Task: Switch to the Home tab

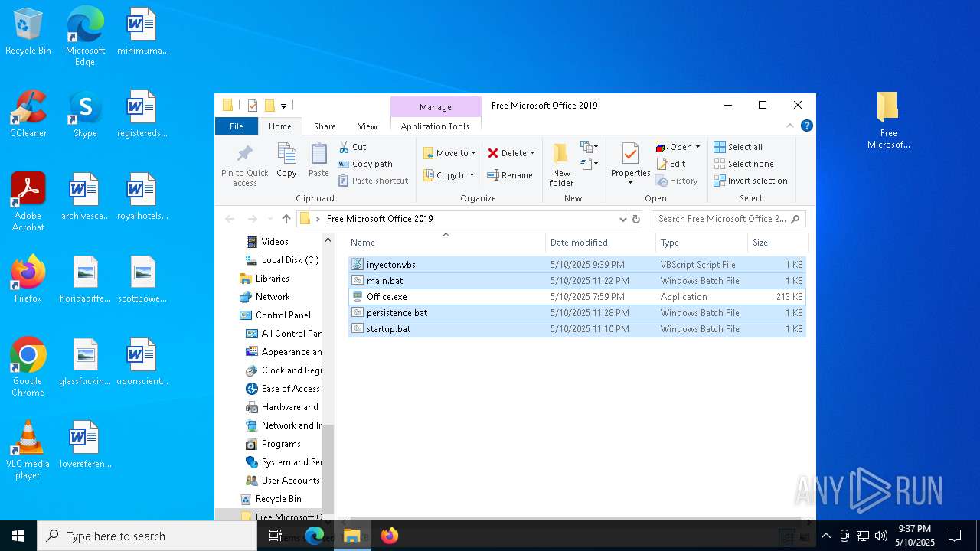Action: point(279,126)
